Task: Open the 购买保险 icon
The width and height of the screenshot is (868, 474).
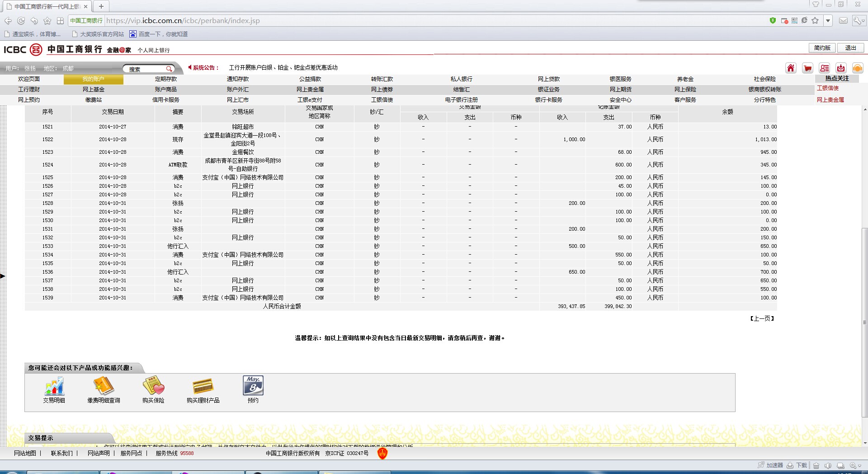Action: pyautogui.click(x=153, y=387)
